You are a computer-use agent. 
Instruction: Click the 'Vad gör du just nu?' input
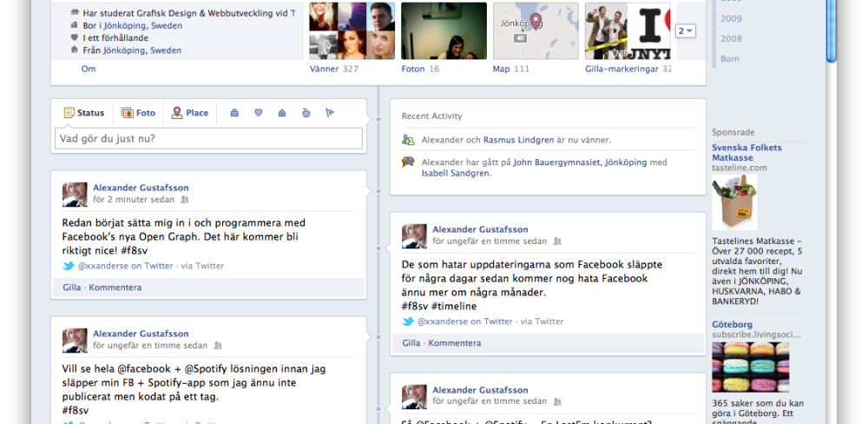click(x=208, y=138)
